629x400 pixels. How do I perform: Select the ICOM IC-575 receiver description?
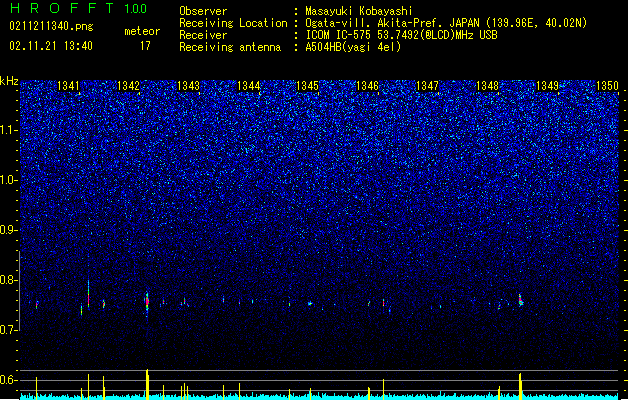[401, 35]
